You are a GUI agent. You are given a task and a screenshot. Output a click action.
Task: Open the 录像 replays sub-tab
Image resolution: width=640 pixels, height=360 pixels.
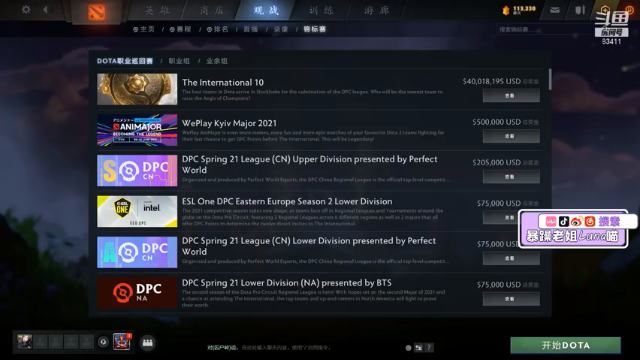point(281,29)
